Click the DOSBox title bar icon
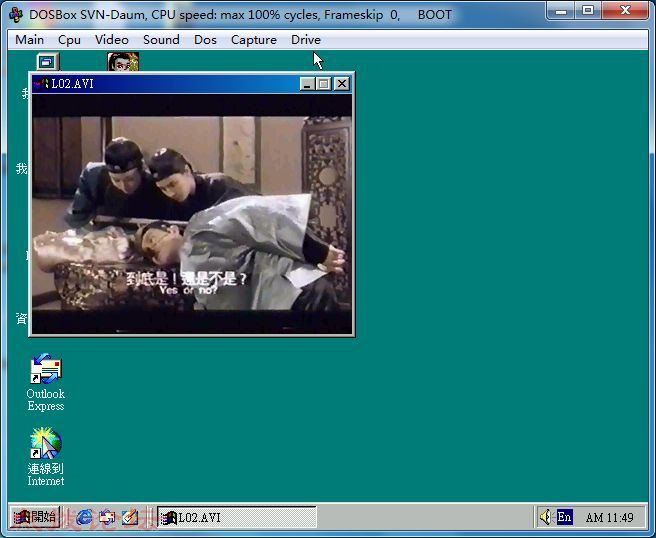Viewport: 656px width, 538px height. click(16, 15)
